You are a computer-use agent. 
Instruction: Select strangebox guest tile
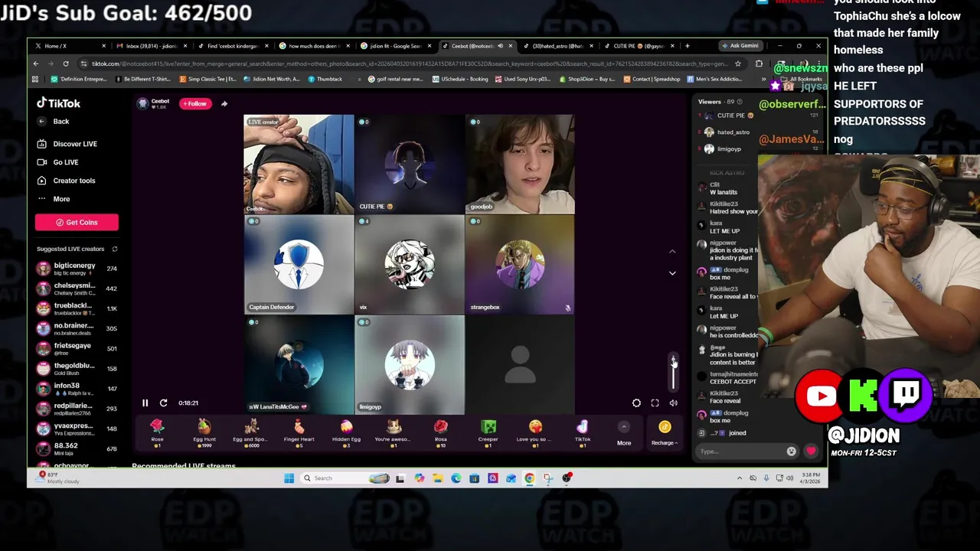pyautogui.click(x=520, y=264)
